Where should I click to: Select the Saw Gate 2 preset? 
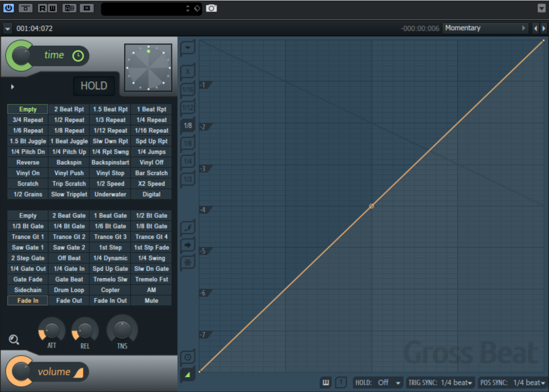[69, 248]
